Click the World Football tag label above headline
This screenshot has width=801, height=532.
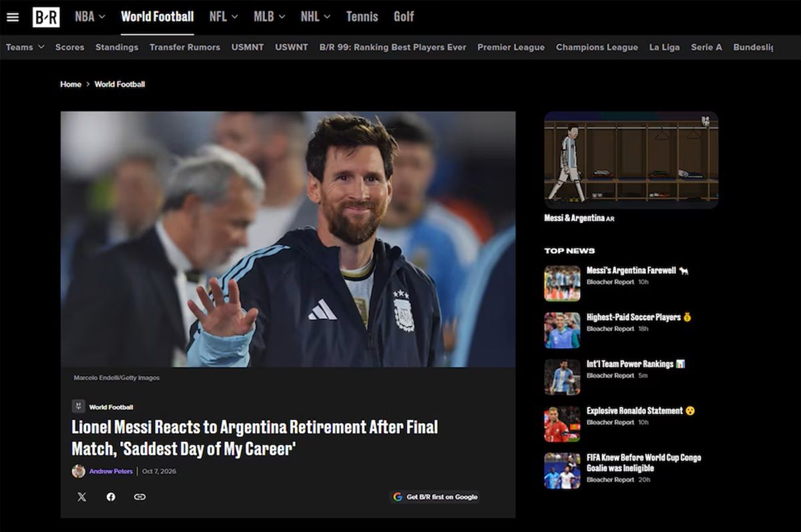pos(111,407)
